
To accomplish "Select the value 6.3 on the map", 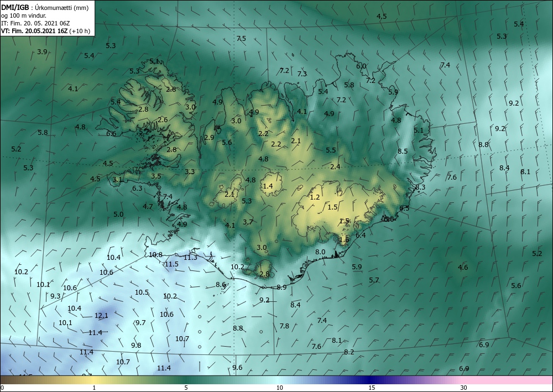I will click(137, 188).
